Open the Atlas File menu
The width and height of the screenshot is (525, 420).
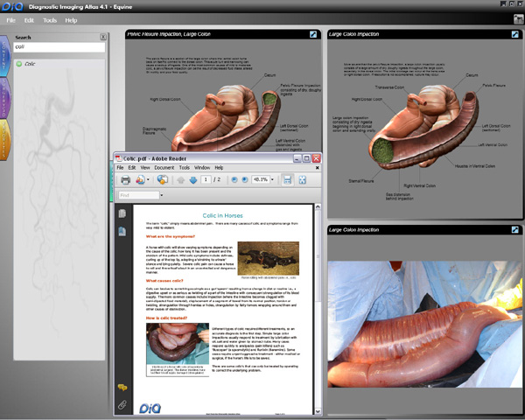[x=11, y=20]
